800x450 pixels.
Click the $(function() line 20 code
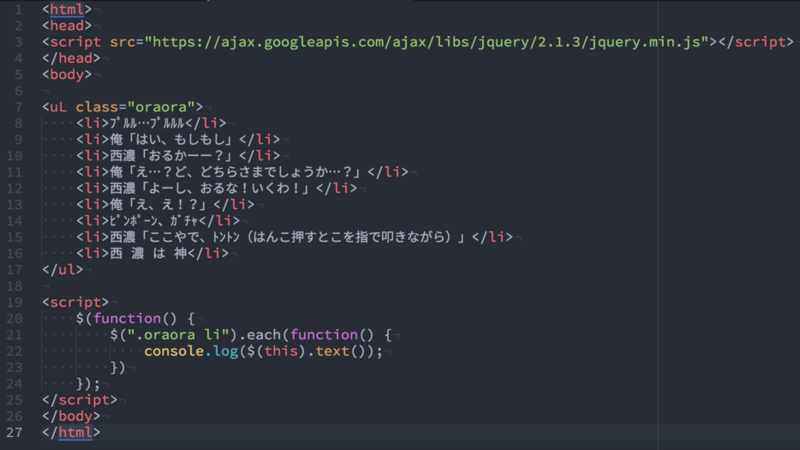[135, 319]
